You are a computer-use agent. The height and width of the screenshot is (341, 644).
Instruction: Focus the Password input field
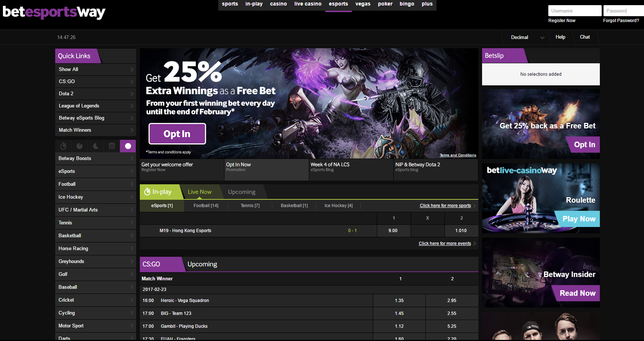pos(624,11)
